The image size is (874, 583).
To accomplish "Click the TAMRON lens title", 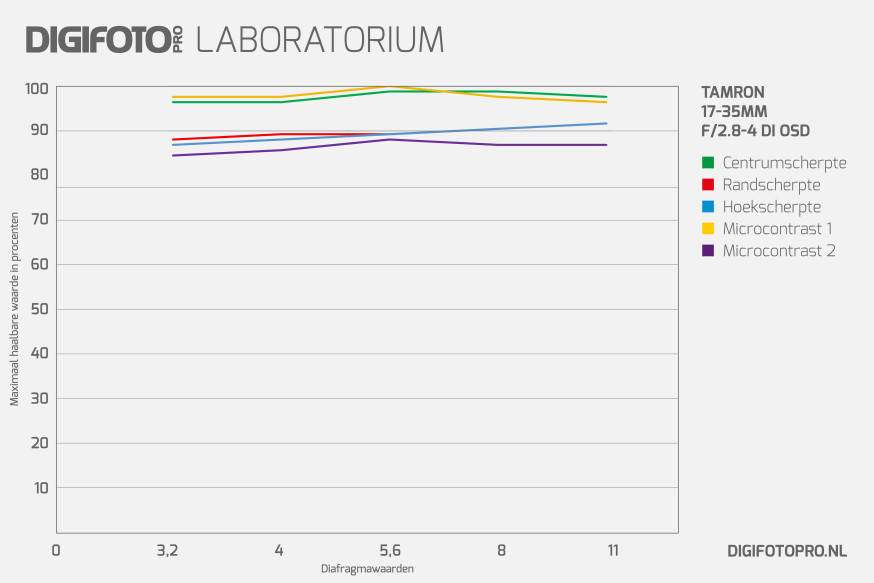I will tap(732, 92).
